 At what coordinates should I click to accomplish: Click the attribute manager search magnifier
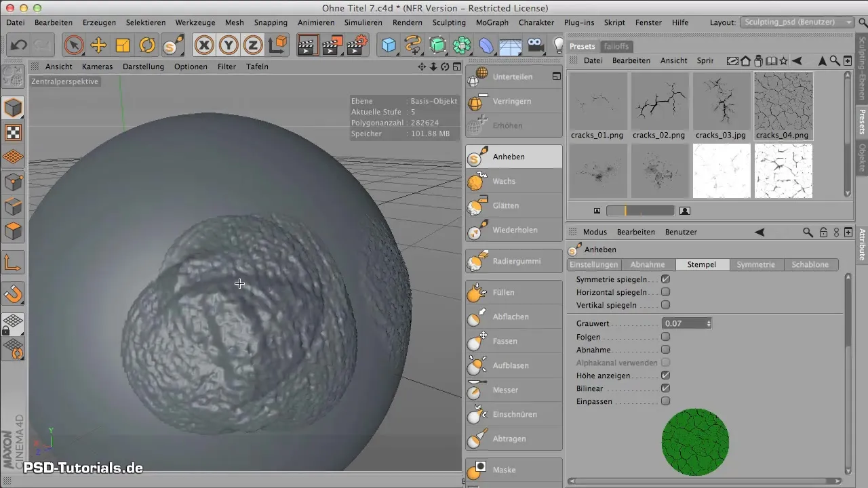click(x=808, y=232)
